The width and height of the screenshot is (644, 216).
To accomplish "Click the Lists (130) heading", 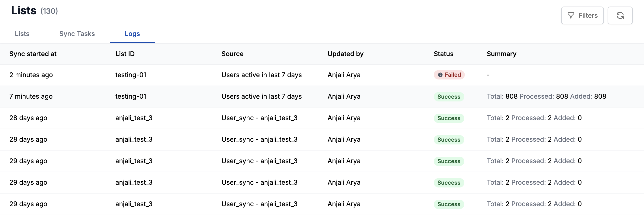I will click(x=35, y=11).
